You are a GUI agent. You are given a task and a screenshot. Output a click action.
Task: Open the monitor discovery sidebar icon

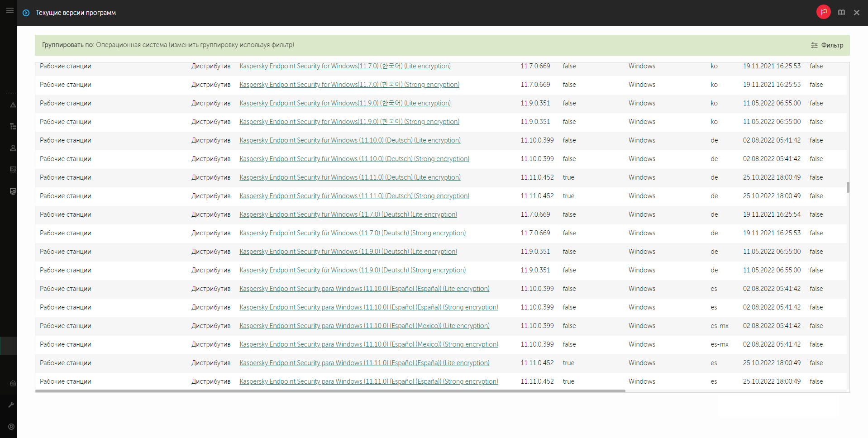pos(13,191)
